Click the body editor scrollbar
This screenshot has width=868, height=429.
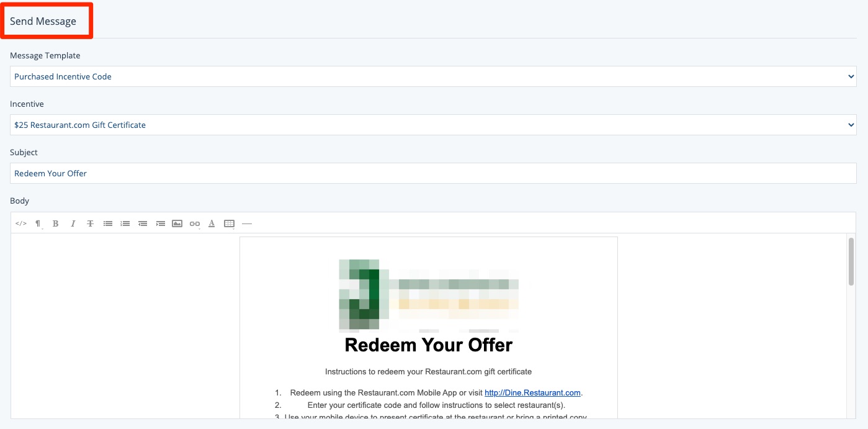click(x=851, y=261)
